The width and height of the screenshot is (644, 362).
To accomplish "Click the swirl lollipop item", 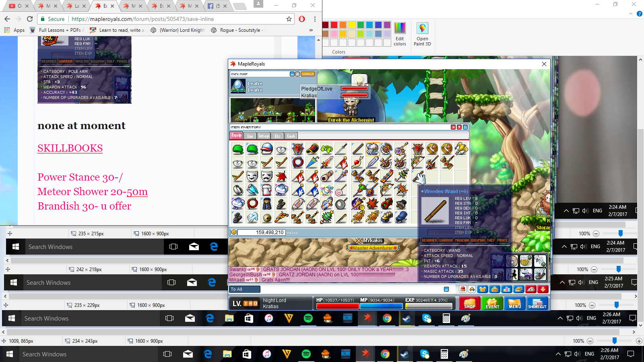I will (x=341, y=190).
